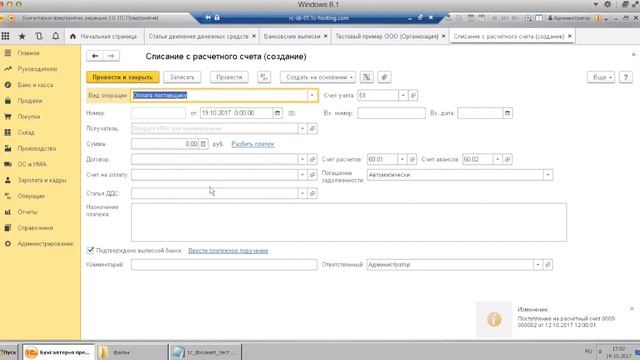
Task: Open Счет на оплату link icon
Action: click(312, 175)
